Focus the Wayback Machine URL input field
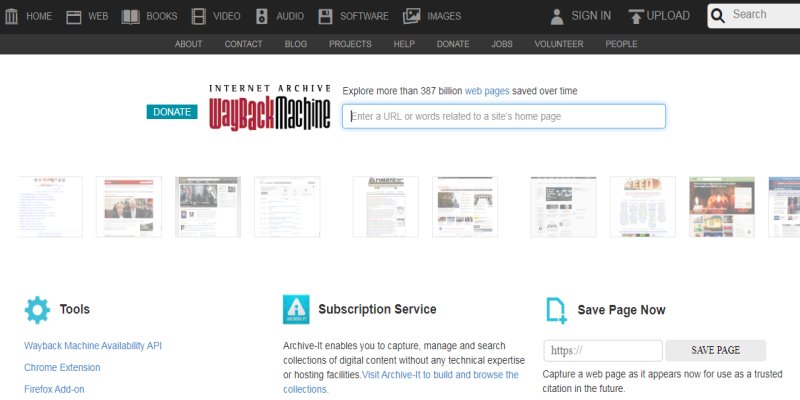Screen dimensions: 800x400 tap(504, 116)
